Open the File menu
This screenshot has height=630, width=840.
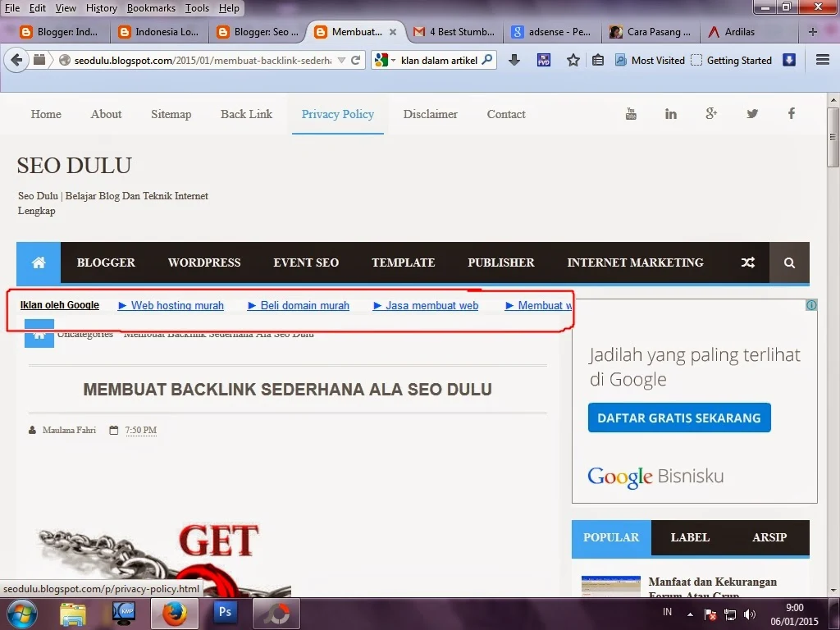[11, 8]
